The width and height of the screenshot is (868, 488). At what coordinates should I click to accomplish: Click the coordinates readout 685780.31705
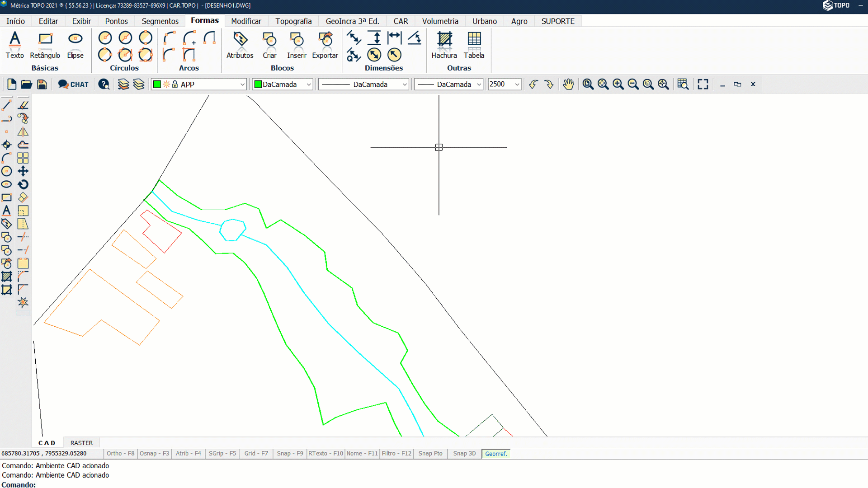(44, 453)
